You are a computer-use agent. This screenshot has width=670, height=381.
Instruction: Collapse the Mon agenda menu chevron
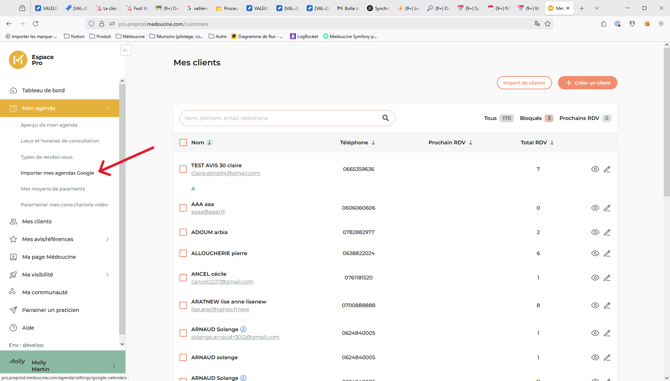pos(107,108)
